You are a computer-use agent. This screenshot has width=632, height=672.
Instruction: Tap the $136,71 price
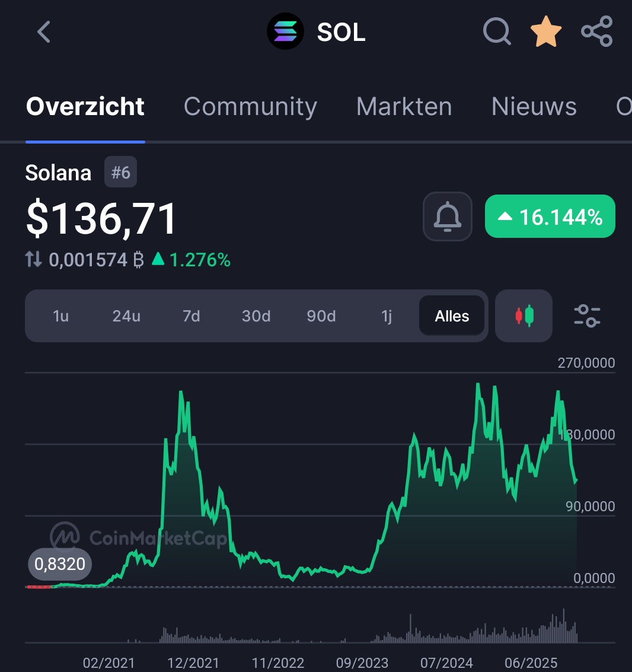pyautogui.click(x=101, y=219)
